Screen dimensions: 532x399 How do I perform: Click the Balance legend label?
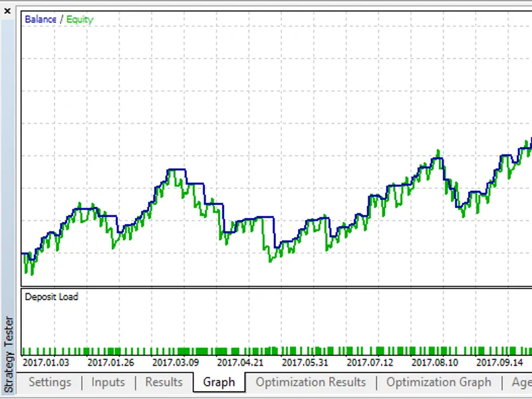[x=41, y=19]
